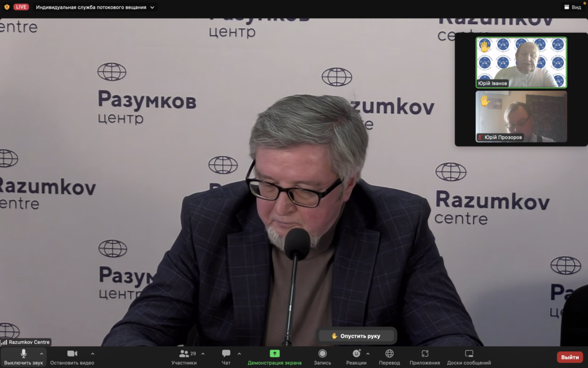Open audio options arrow next to microphone
The width and height of the screenshot is (588, 368).
click(x=41, y=354)
